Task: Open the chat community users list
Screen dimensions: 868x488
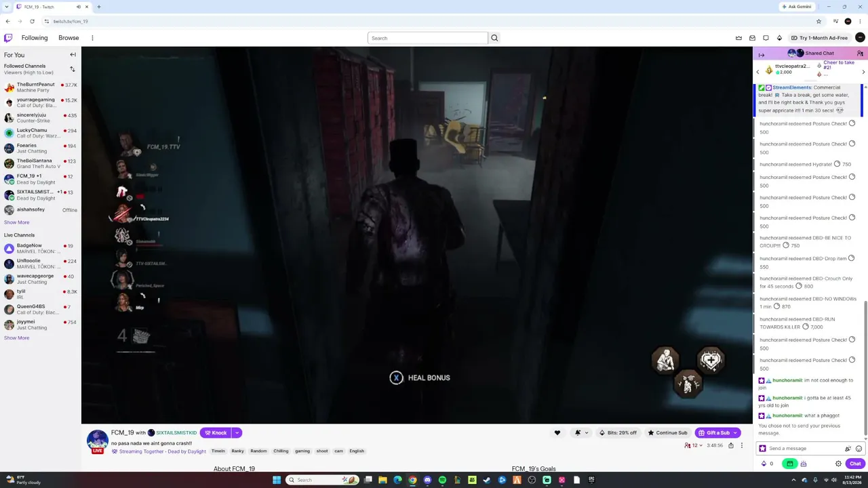Action: pyautogui.click(x=860, y=54)
